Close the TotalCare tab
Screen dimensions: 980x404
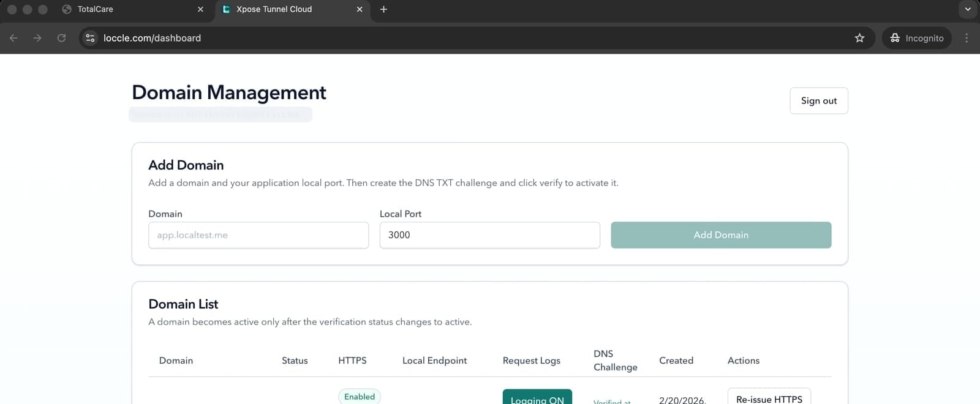point(200,9)
